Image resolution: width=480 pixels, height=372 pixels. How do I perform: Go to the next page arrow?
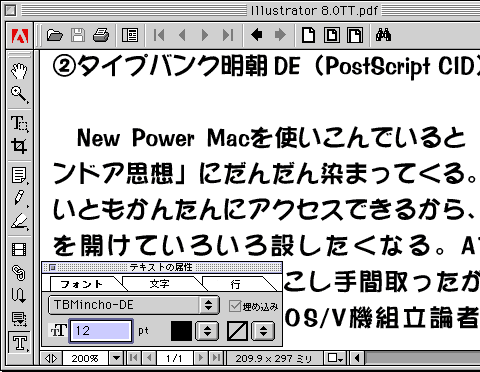(x=205, y=35)
